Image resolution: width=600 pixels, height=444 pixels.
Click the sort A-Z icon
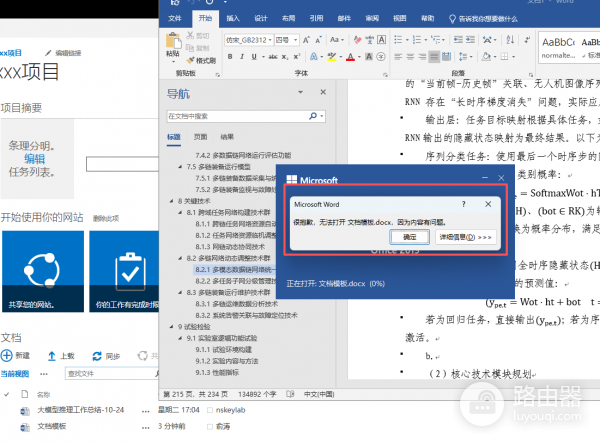coord(510,40)
